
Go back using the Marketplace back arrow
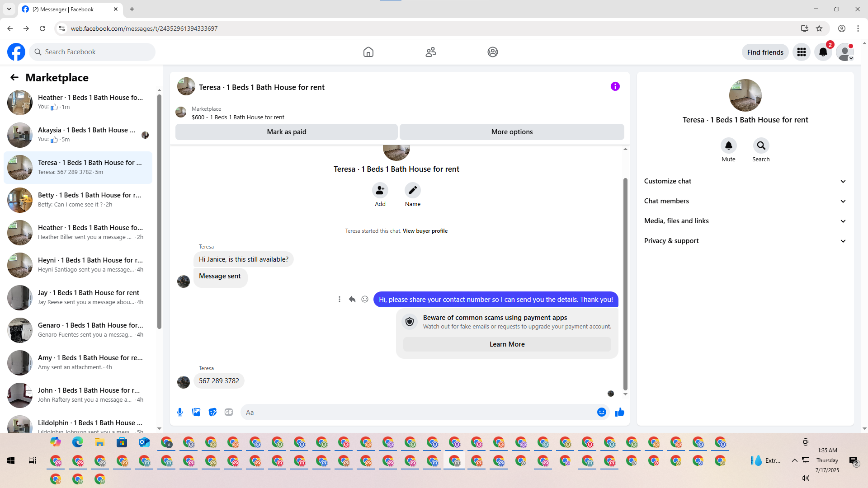coord(14,78)
